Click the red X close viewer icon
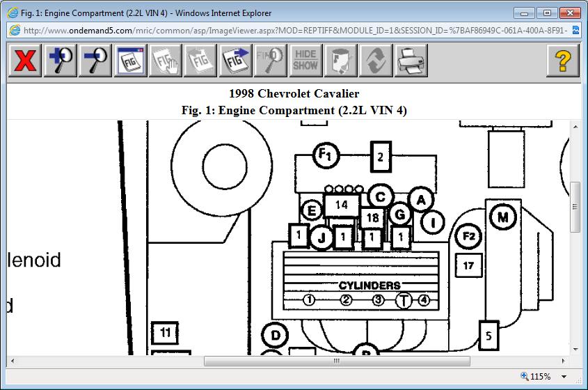Screen dimensions: 588x390 coord(25,61)
